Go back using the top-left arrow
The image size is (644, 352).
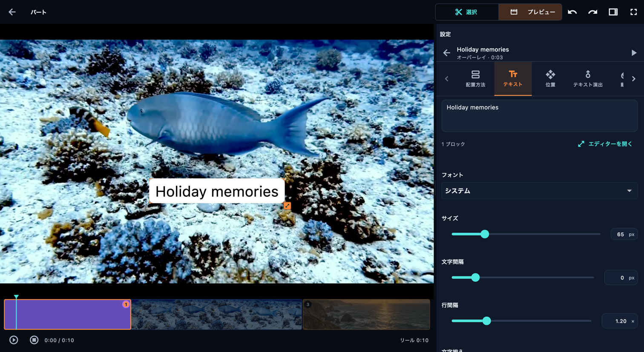click(x=12, y=12)
